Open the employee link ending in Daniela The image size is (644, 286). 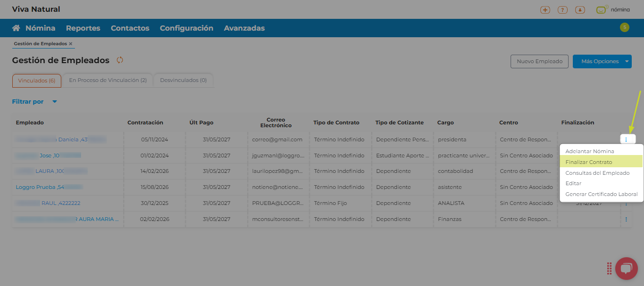coord(60,139)
